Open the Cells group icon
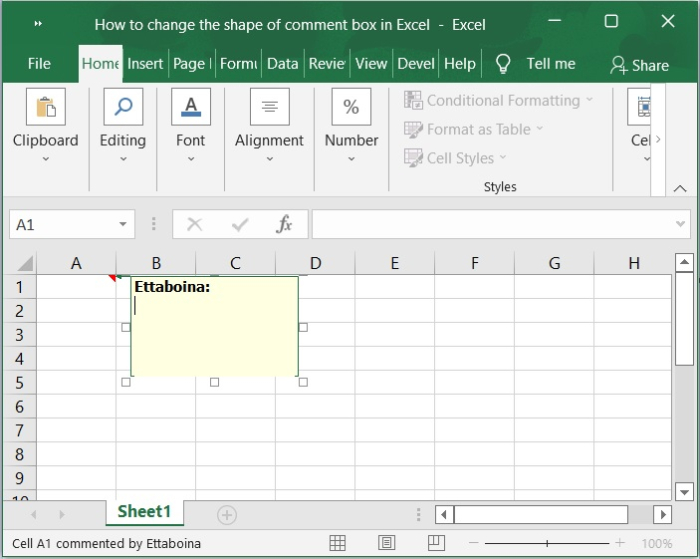Viewport: 700px width, 559px height. [639, 107]
